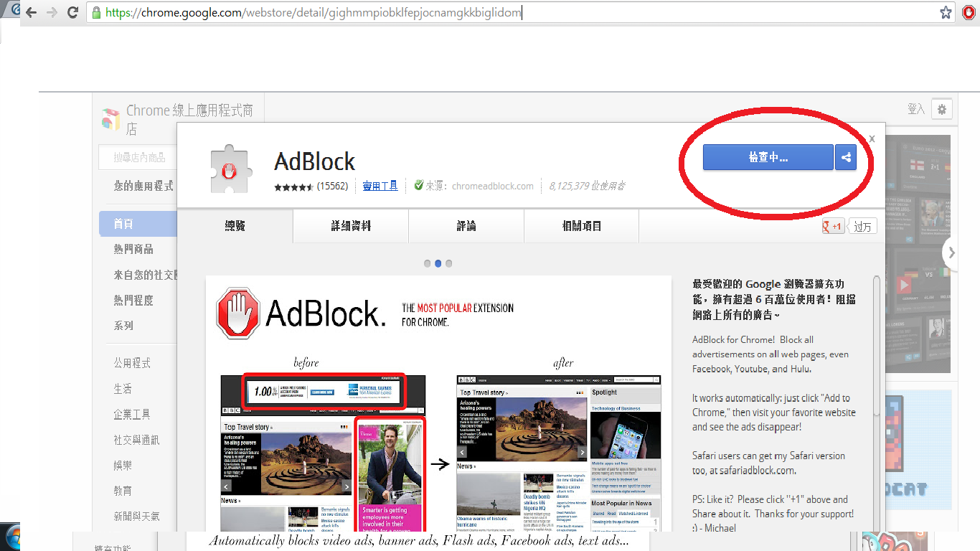
Task: Select the third carousel dot
Action: pyautogui.click(x=449, y=263)
